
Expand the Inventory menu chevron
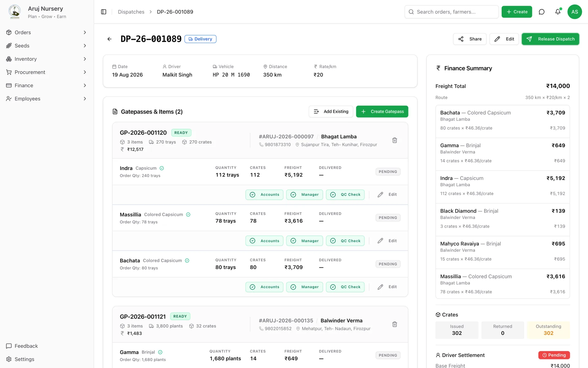coord(85,59)
